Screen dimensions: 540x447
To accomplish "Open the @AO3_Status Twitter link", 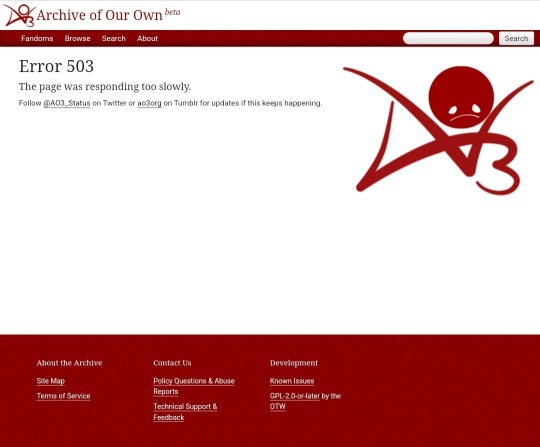I will (67, 103).
